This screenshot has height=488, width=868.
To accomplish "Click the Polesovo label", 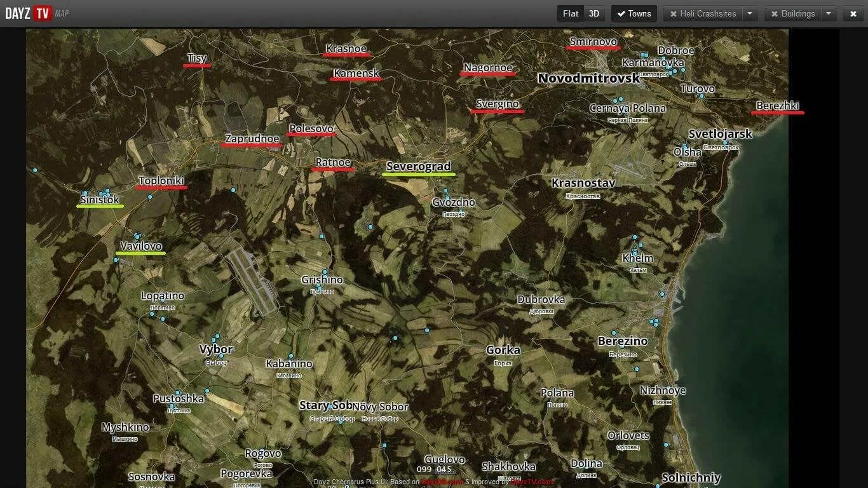I will pyautogui.click(x=311, y=128).
